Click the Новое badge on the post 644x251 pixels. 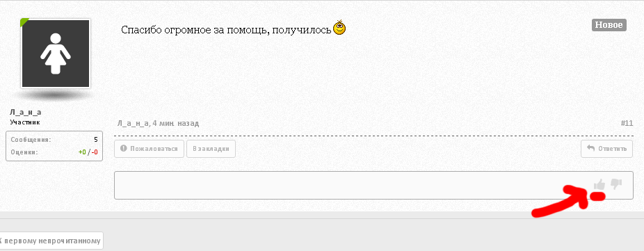[x=609, y=25]
